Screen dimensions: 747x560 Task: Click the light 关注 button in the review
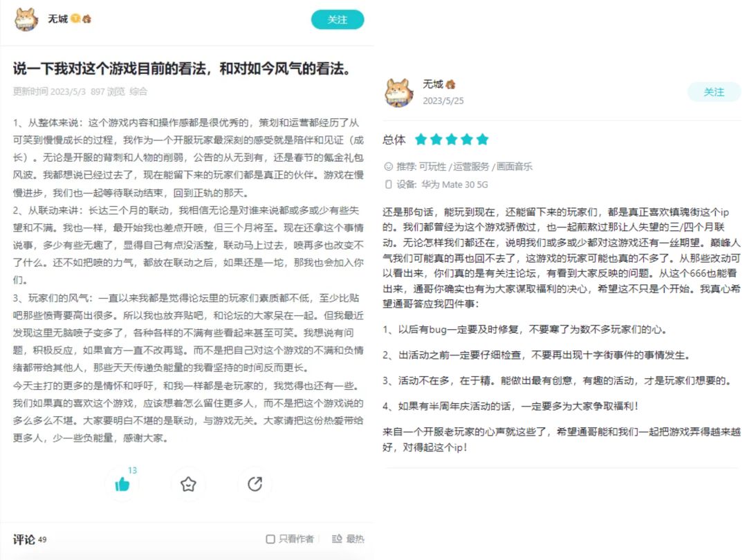[x=714, y=92]
